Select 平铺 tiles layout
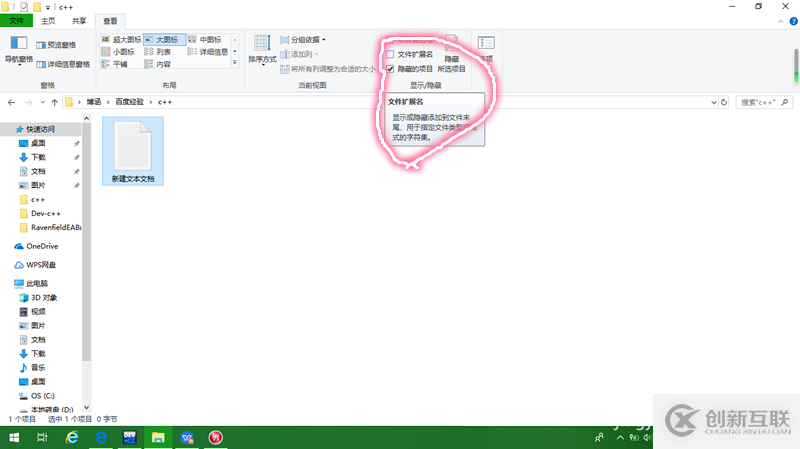This screenshot has height=449, width=800. [114, 64]
